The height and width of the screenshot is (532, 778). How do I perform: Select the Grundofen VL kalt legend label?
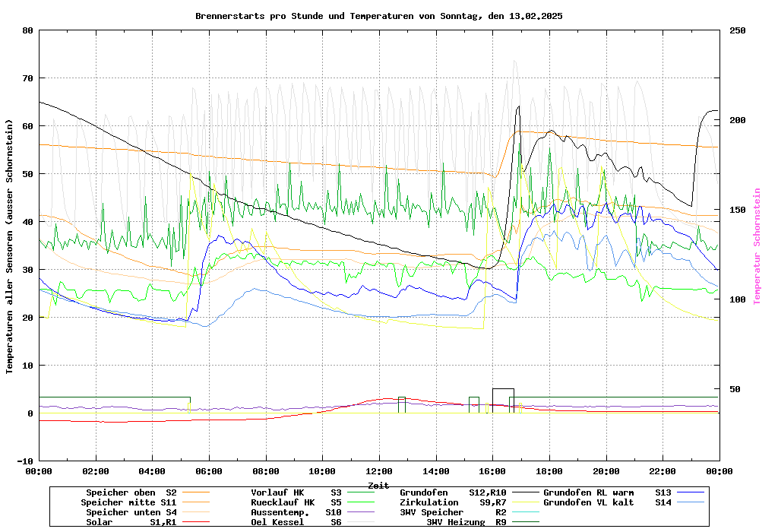point(589,502)
